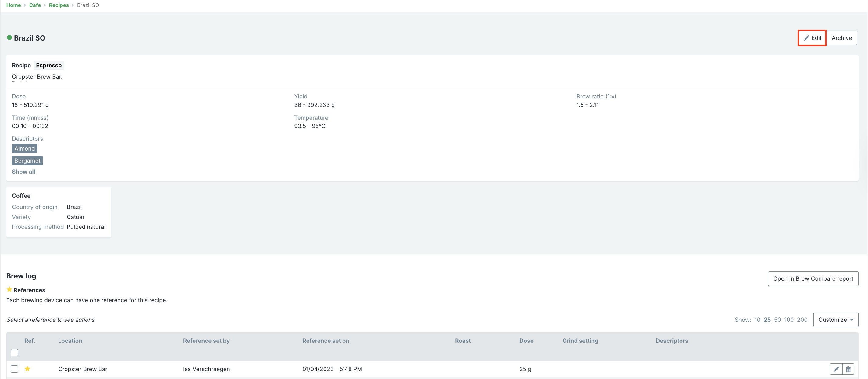Toggle the select-all checkbox in table header

(14, 353)
